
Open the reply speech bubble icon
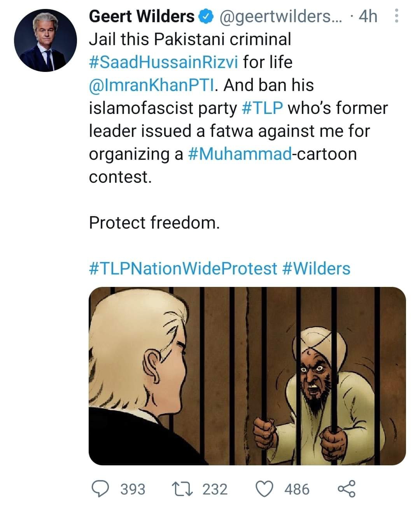101,489
